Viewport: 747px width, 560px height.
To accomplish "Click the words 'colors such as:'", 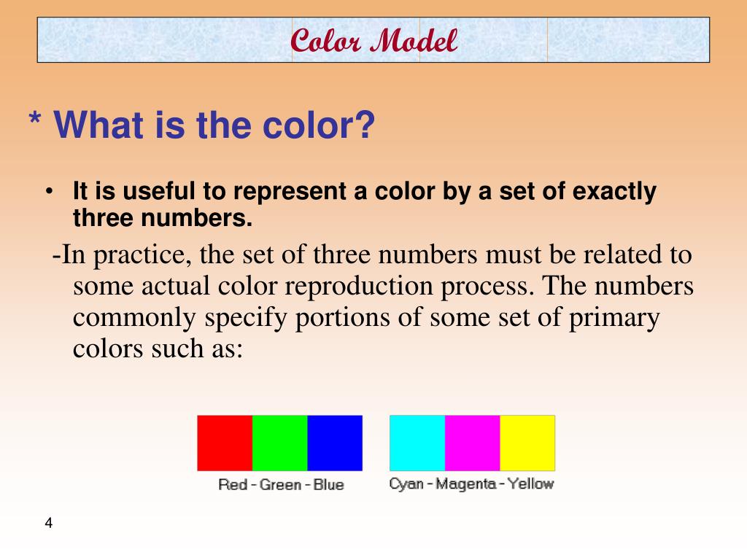I will coord(158,349).
